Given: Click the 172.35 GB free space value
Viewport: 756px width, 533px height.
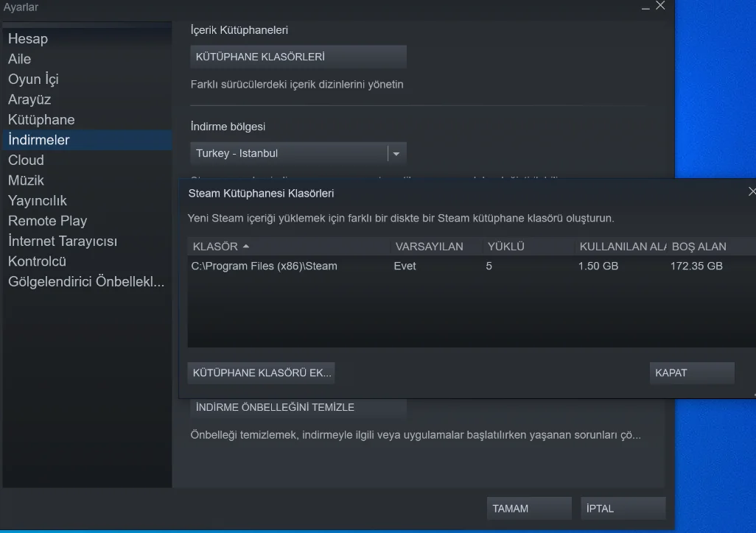Looking at the screenshot, I should coord(697,266).
